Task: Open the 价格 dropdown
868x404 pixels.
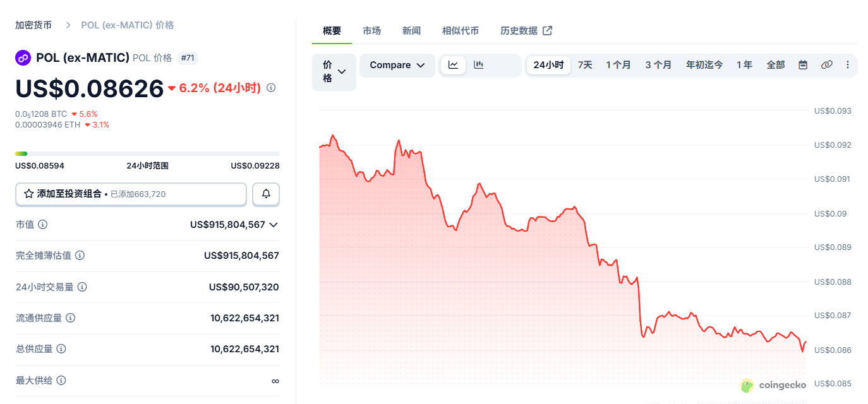Action: click(334, 72)
